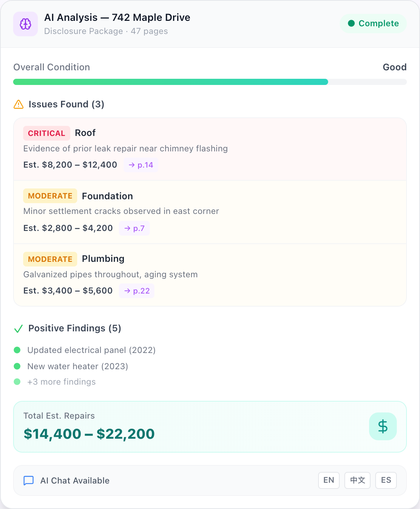Expand the +3 more findings list
This screenshot has width=420, height=509.
pos(61,382)
